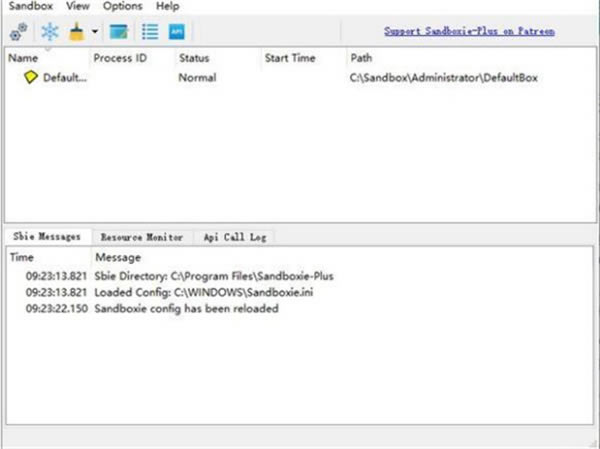Open the global settings gears icon
600x449 pixels.
[18, 31]
